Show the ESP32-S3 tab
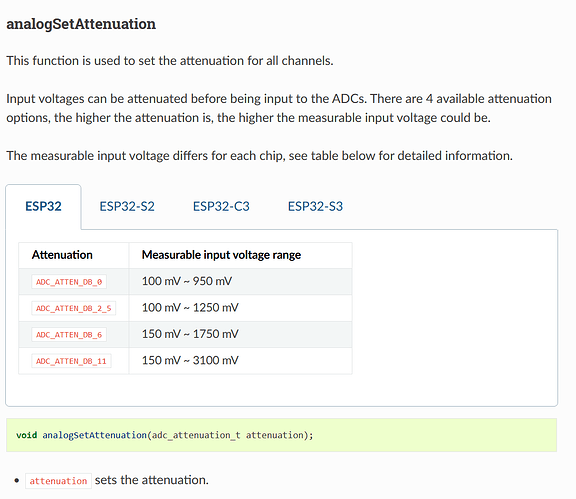This screenshot has width=576, height=499. click(315, 207)
